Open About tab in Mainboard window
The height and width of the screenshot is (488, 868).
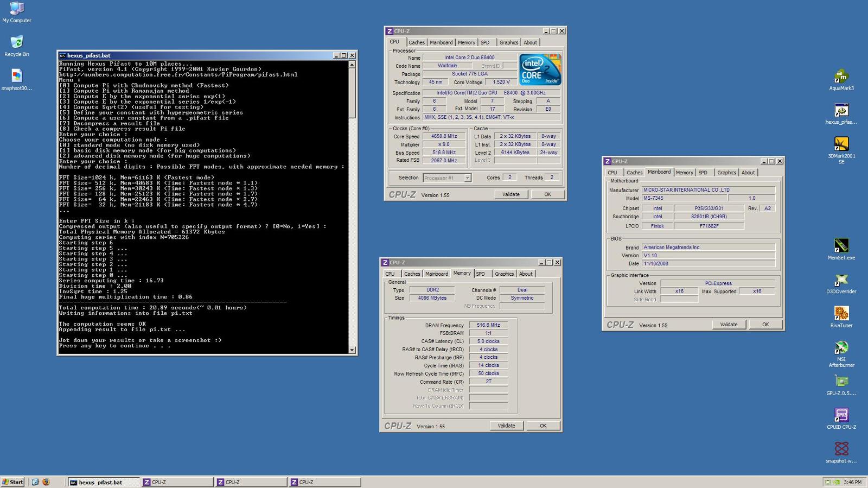coord(748,173)
